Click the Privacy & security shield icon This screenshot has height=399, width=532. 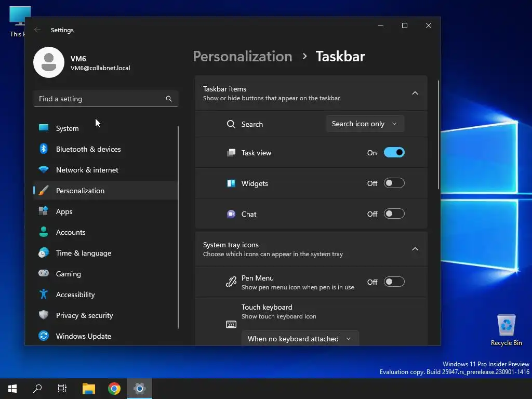(44, 315)
